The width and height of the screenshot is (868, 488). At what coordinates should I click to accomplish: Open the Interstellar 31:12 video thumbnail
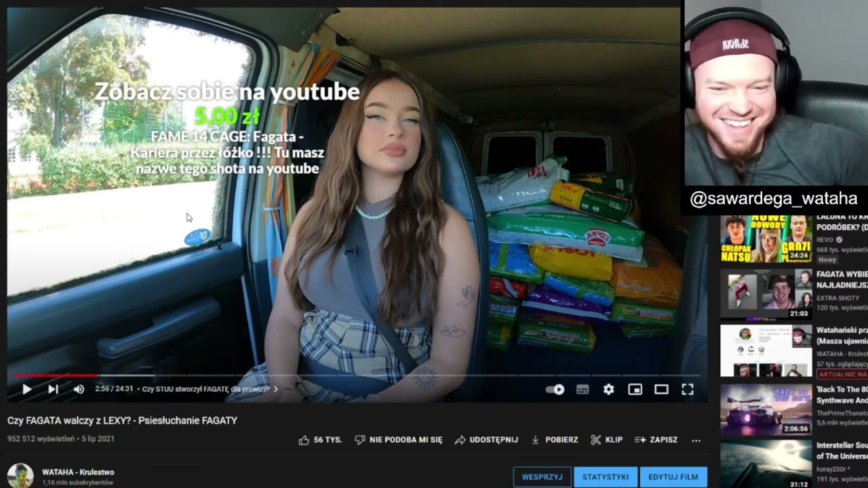click(766, 464)
